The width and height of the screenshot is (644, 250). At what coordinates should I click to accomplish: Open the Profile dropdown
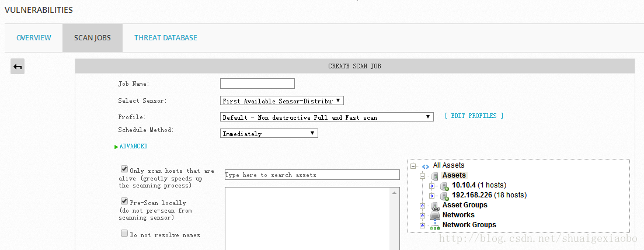(x=326, y=117)
